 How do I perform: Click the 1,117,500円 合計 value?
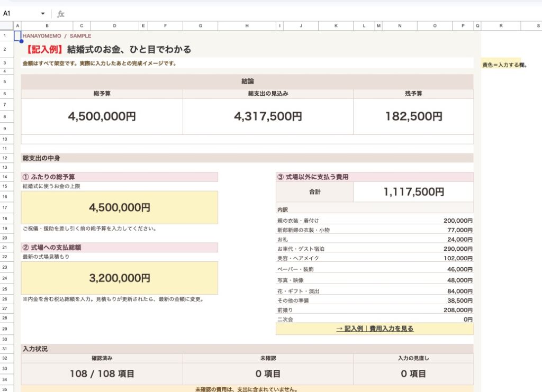pos(413,192)
